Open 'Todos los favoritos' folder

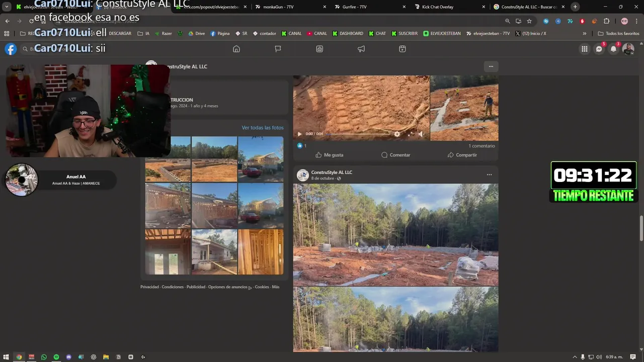click(x=618, y=34)
